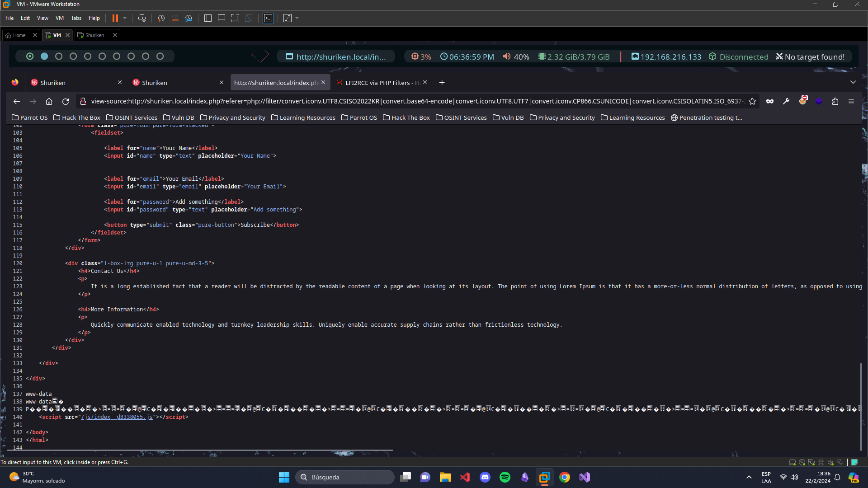This screenshot has width=868, height=488.
Task: Close the LFI2RCE via PHP Filters tab
Action: 425,82
